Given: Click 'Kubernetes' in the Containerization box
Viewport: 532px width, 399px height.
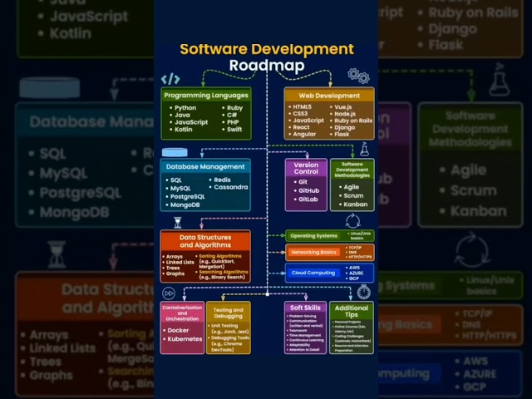Looking at the screenshot, I should click(185, 339).
